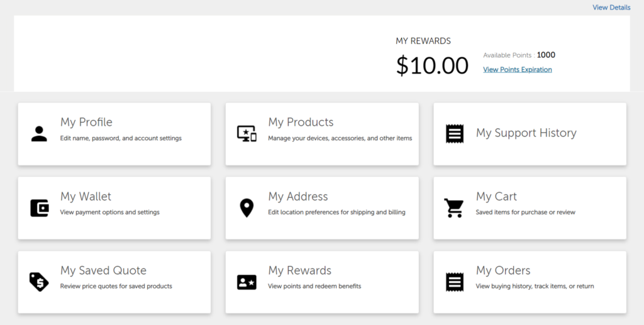Select View points and redeem benefits text
The height and width of the screenshot is (325, 644).
point(314,286)
